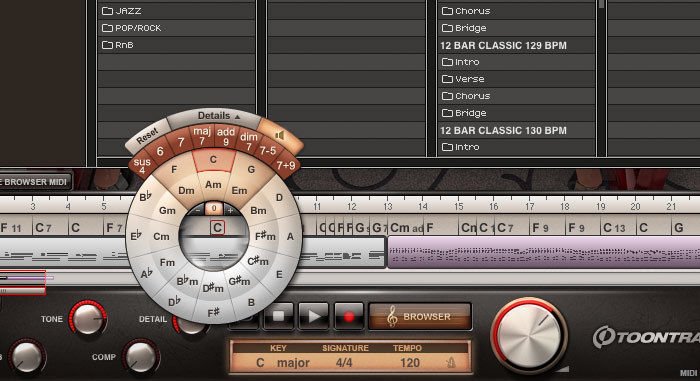The width and height of the screenshot is (700, 381).
Task: Select the purple MIDI clip on timeline
Action: coord(543,252)
